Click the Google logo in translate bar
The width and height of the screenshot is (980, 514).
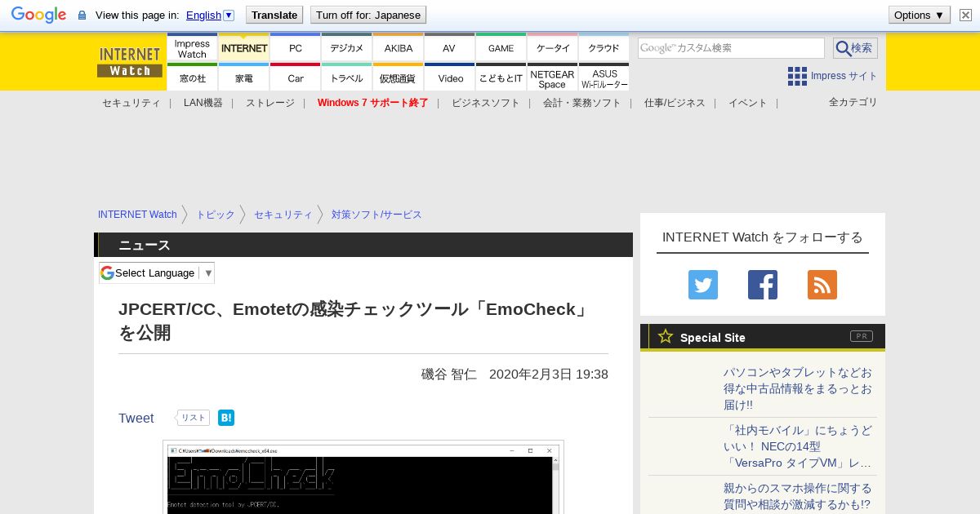point(38,15)
